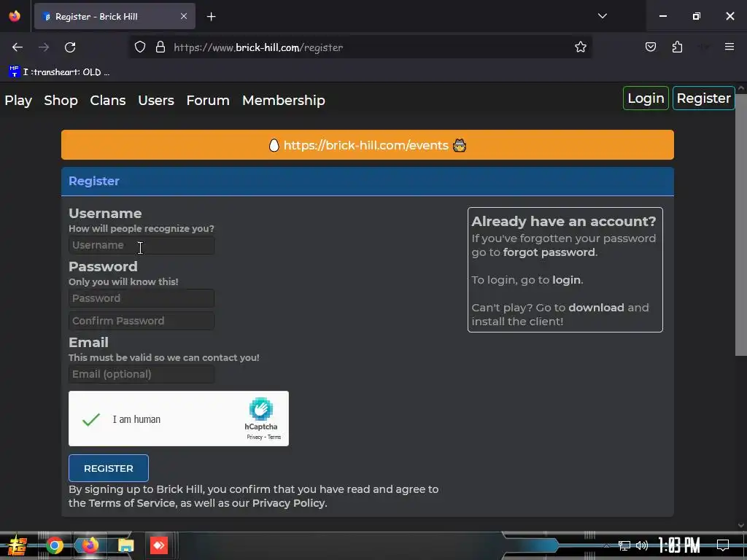
Task: Click the scrollbar down arrow
Action: pyautogui.click(x=741, y=525)
